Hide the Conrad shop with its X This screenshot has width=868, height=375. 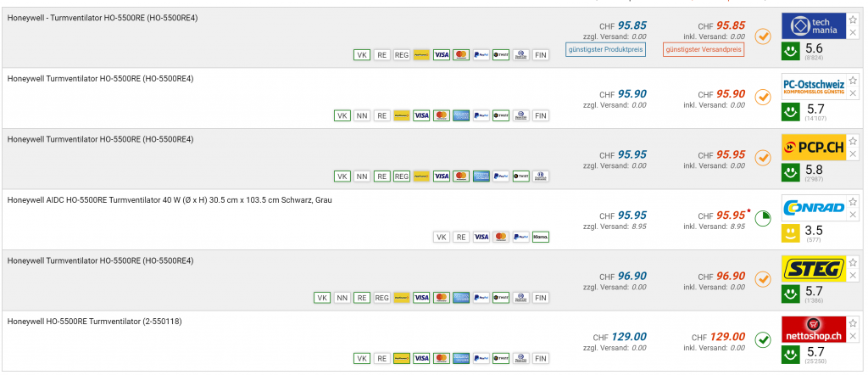point(854,215)
